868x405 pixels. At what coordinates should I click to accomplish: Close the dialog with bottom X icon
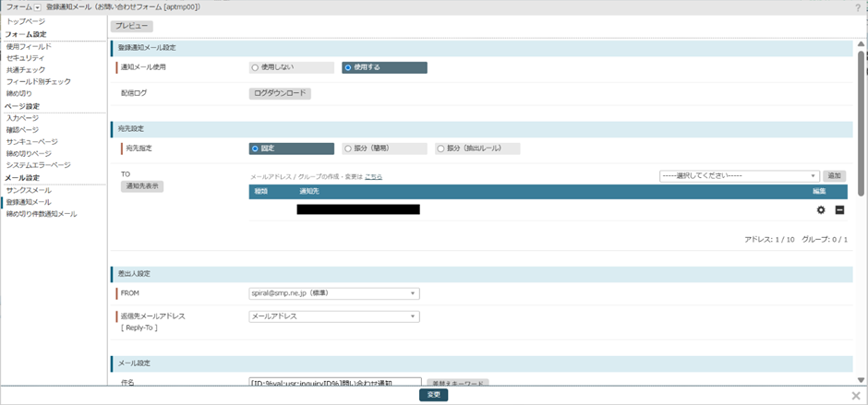tap(855, 395)
